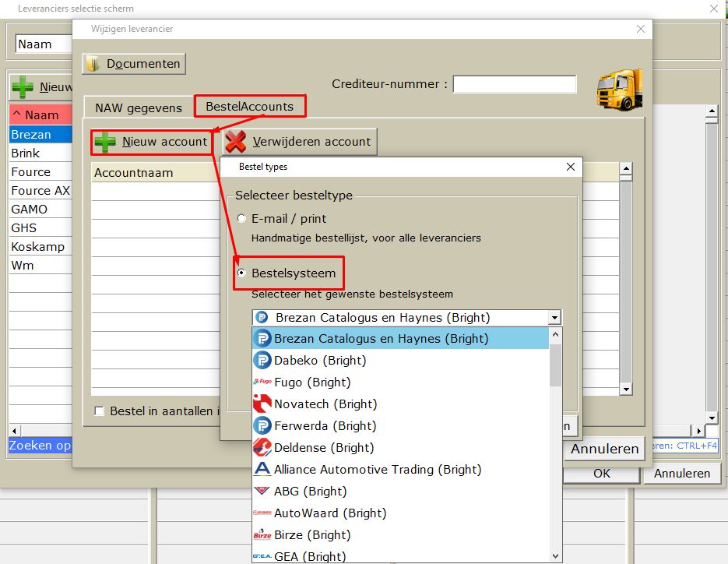Click green plus icon of Nieuw account
The height and width of the screenshot is (564, 728).
(x=105, y=142)
